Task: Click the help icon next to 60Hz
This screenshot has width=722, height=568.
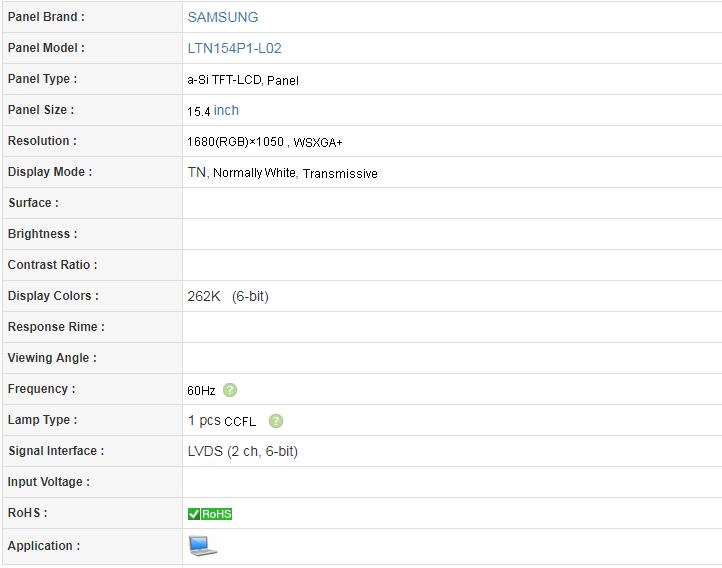Action: [x=230, y=390]
